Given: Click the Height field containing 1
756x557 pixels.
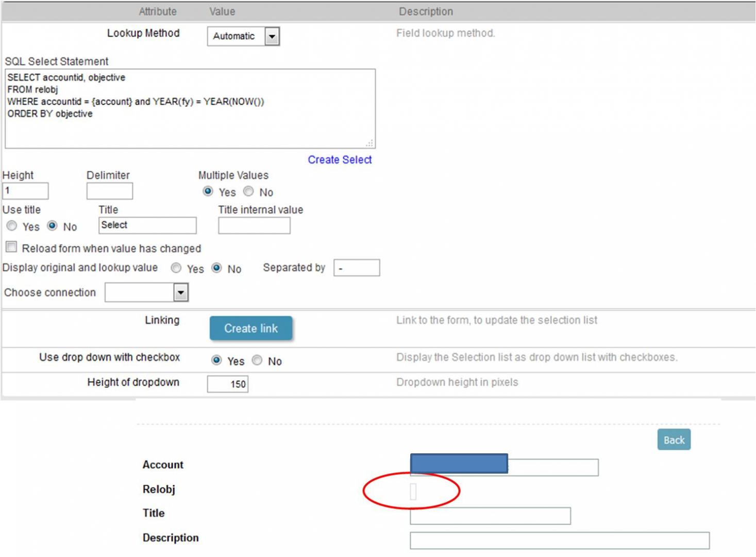Looking at the screenshot, I should tap(26, 191).
